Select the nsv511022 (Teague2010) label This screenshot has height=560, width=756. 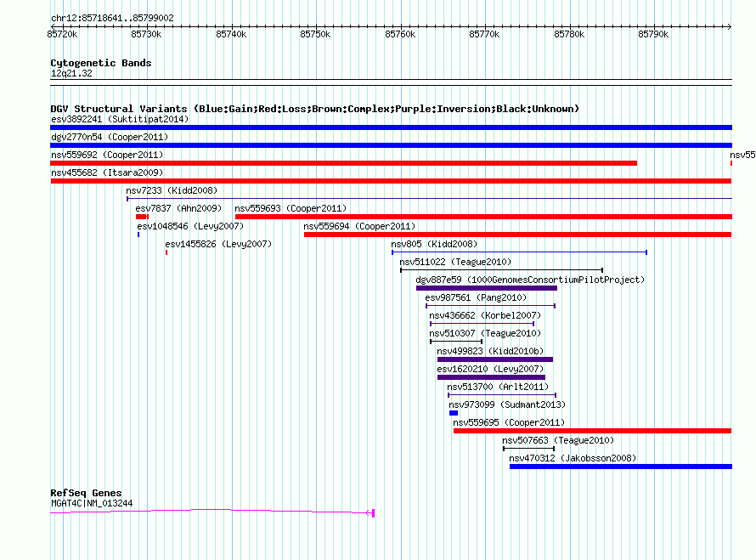point(455,262)
